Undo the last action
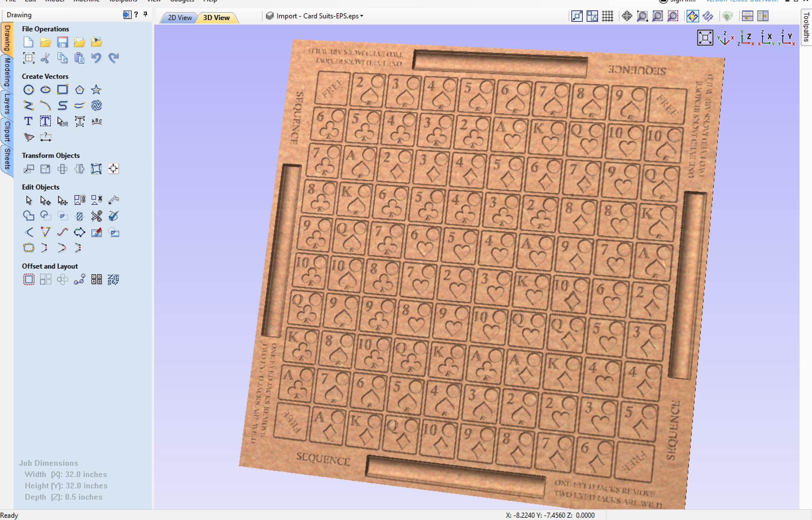 tap(97, 58)
